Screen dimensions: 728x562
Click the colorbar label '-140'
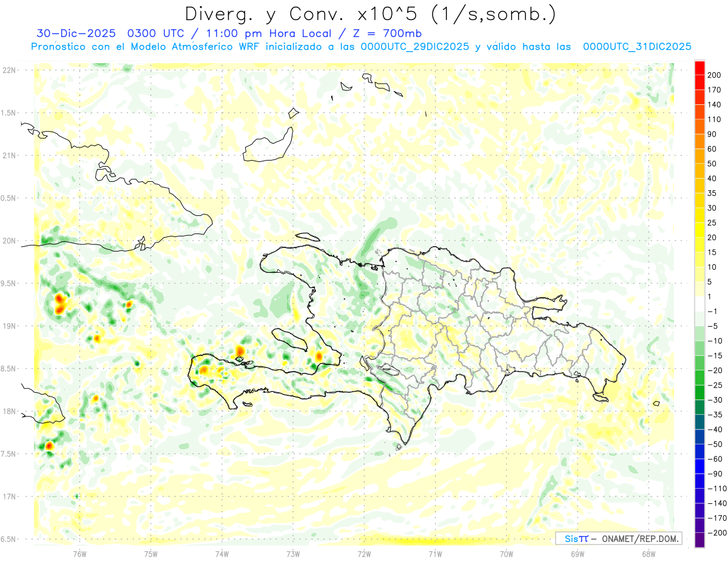(718, 503)
